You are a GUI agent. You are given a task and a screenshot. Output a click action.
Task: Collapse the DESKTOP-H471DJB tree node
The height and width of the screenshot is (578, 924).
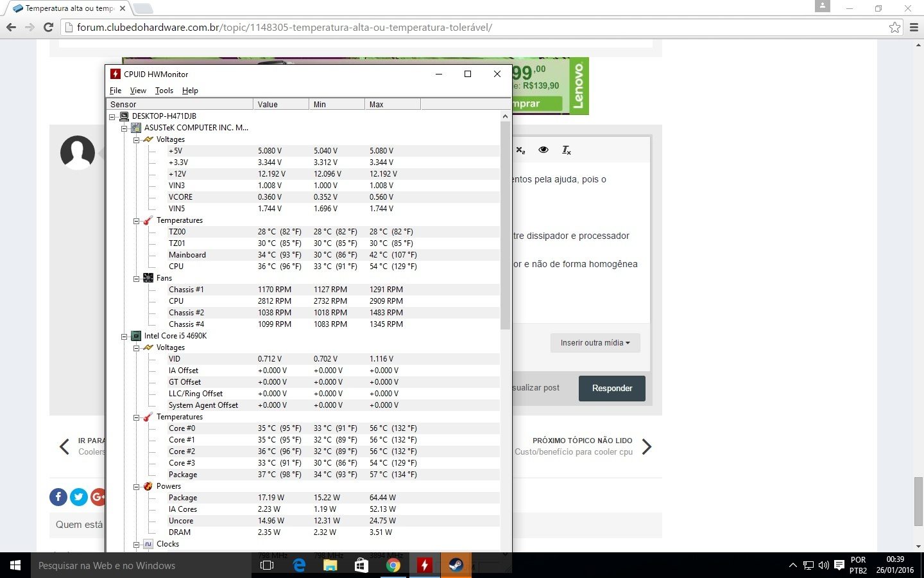(x=112, y=117)
